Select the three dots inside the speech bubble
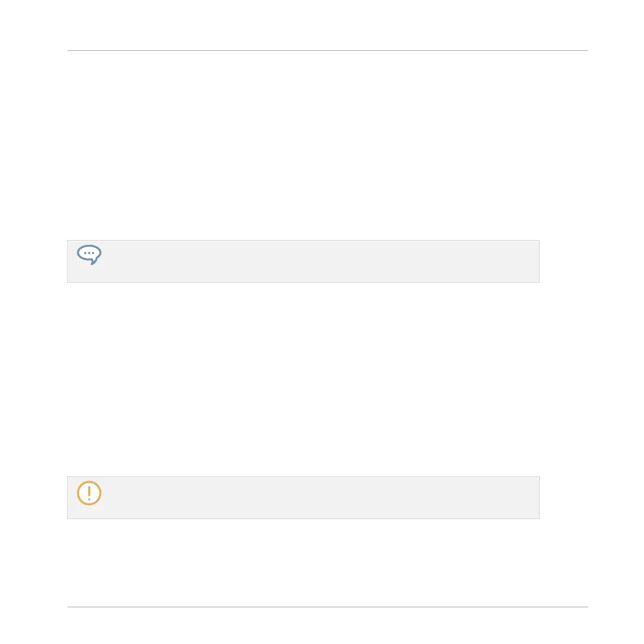644x644 pixels. click(x=89, y=253)
